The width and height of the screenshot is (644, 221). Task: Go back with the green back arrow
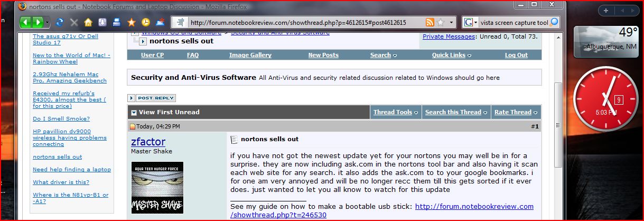26,22
